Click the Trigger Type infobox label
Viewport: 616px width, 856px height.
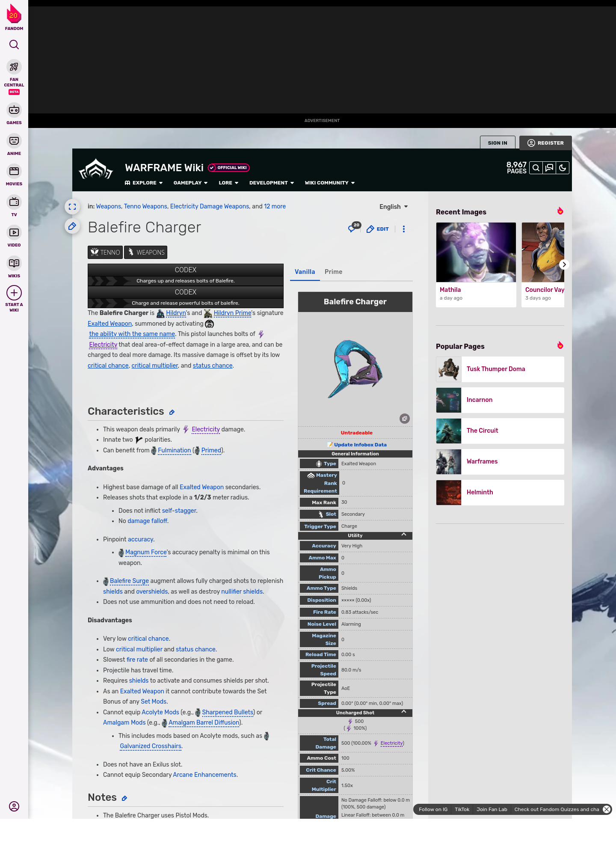pos(320,526)
